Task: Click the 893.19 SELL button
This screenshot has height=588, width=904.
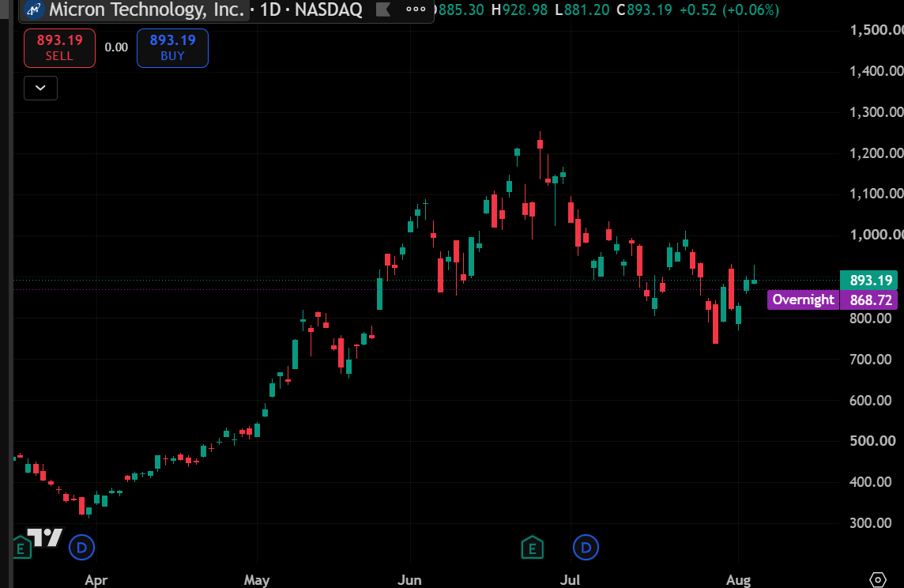Action: pos(59,48)
